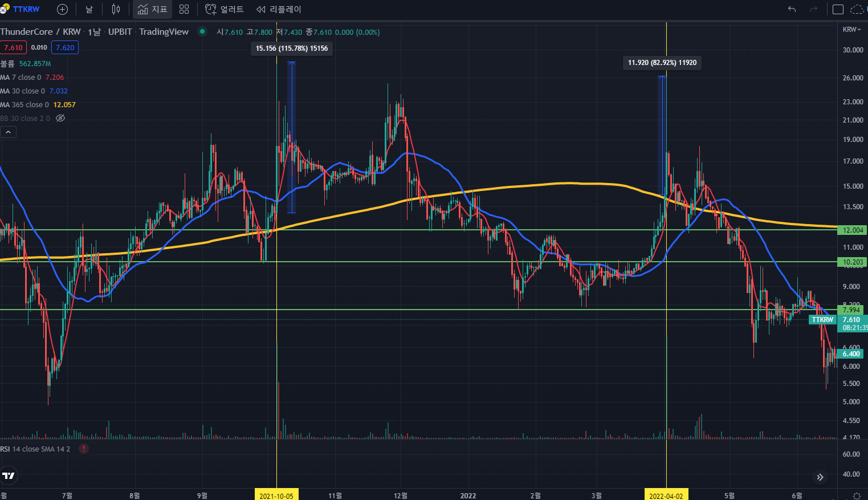Click the 11.920 (82.92%) measurement label
Viewport: 868px width, 500px height.
[x=662, y=63]
